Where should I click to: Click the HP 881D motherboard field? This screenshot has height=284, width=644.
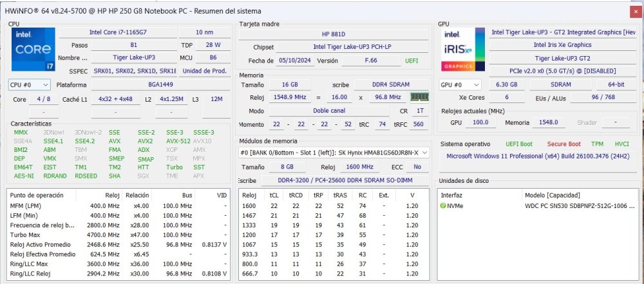click(334, 34)
